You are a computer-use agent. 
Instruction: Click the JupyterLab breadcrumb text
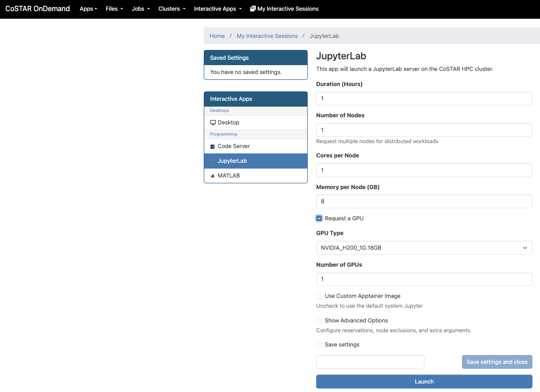pyautogui.click(x=324, y=36)
